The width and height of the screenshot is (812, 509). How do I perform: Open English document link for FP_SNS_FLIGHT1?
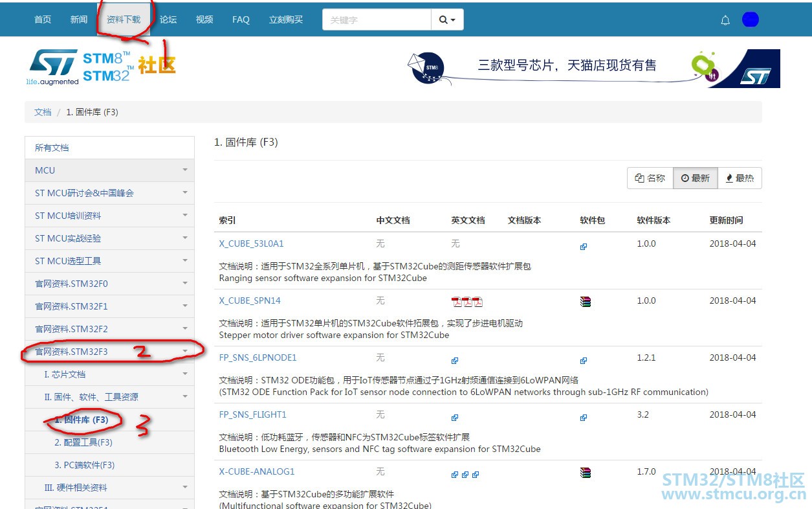click(455, 418)
